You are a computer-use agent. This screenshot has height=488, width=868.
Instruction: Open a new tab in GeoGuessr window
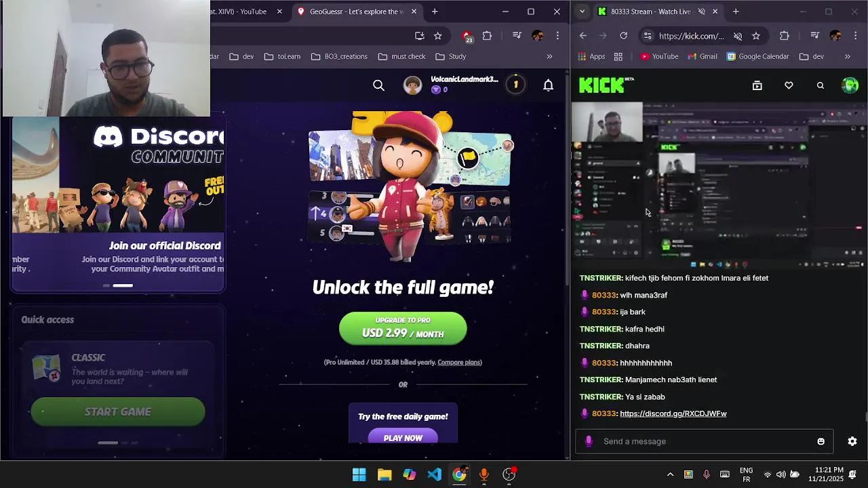click(435, 12)
